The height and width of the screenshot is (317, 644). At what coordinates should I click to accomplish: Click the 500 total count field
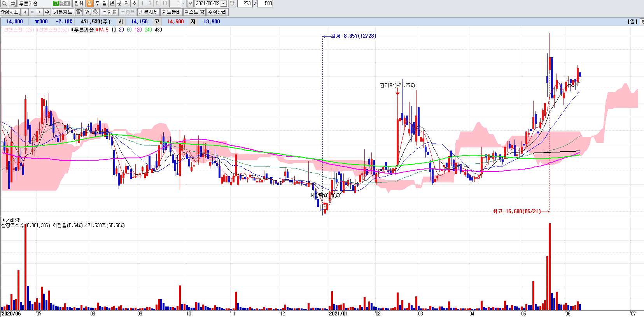coord(266,4)
